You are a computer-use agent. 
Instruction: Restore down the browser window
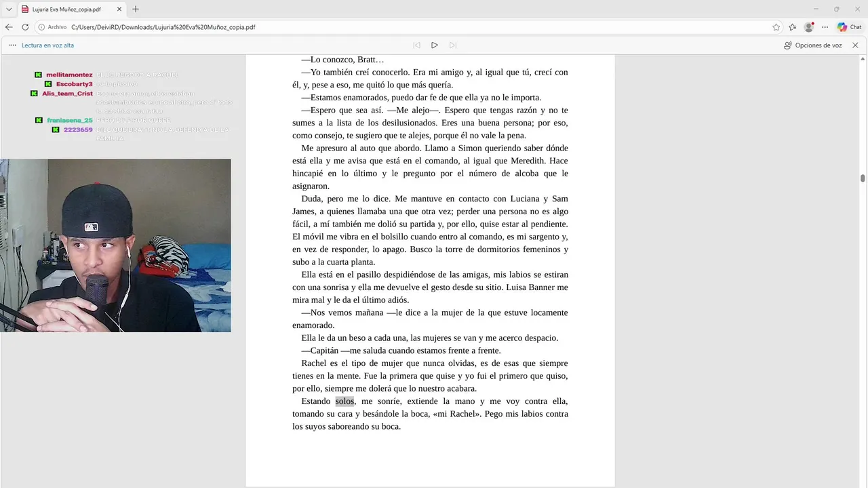(836, 9)
